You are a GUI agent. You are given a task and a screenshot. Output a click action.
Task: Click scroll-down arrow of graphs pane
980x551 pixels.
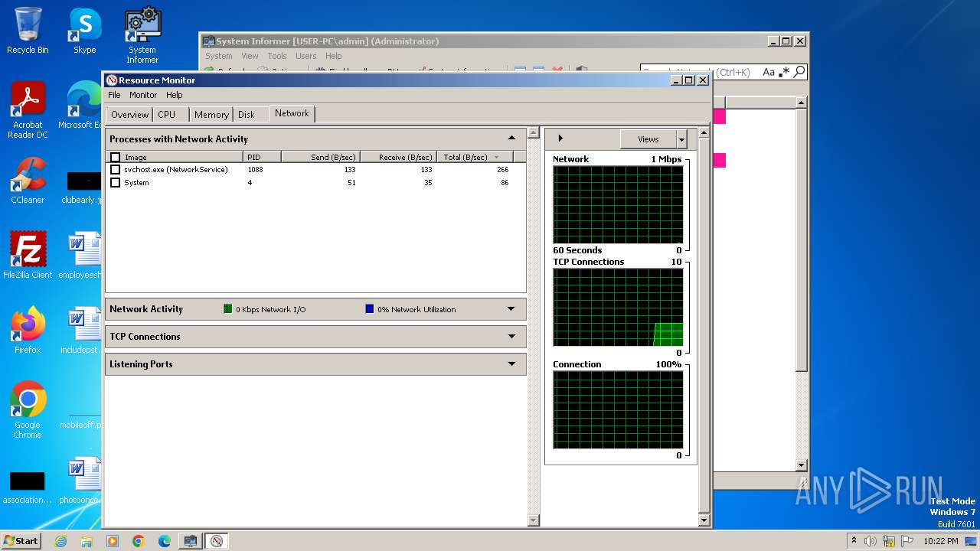pos(704,521)
